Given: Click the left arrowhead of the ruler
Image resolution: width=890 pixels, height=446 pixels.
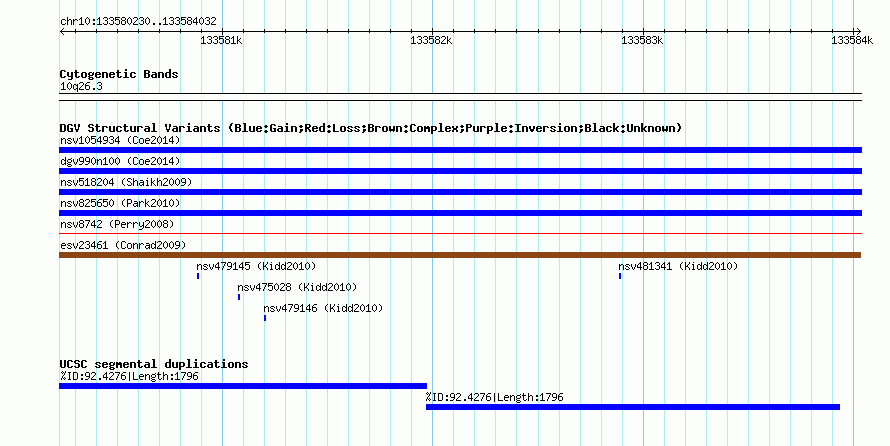Looking at the screenshot, I should coord(62,32).
